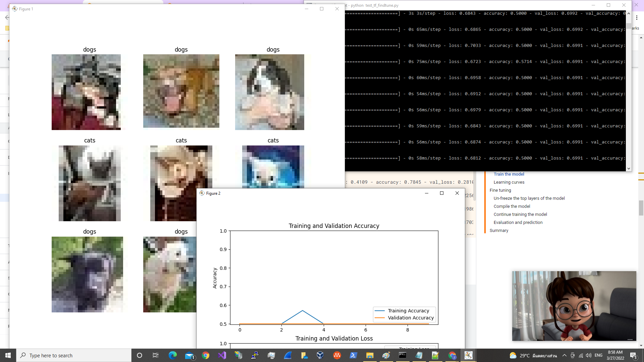
Task: Click the webcam avatar overlay
Action: point(574,306)
